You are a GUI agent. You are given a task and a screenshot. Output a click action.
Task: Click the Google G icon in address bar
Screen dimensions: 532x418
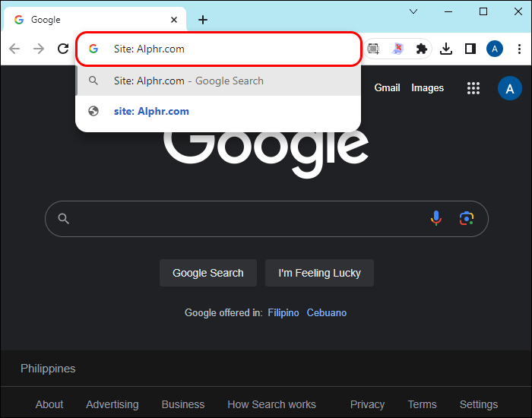93,49
